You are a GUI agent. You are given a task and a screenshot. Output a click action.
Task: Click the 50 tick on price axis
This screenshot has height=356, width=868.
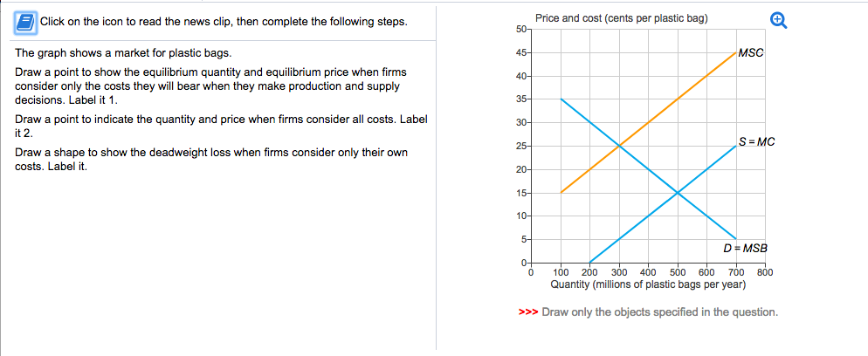(521, 31)
